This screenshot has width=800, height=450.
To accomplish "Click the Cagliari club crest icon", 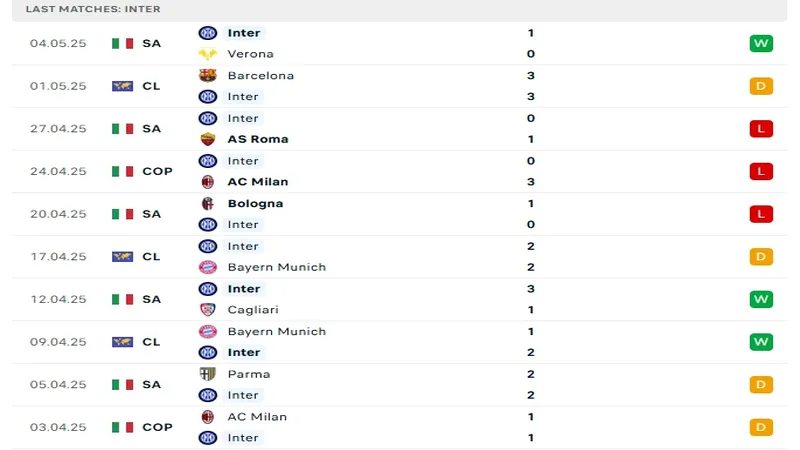I will [x=207, y=310].
